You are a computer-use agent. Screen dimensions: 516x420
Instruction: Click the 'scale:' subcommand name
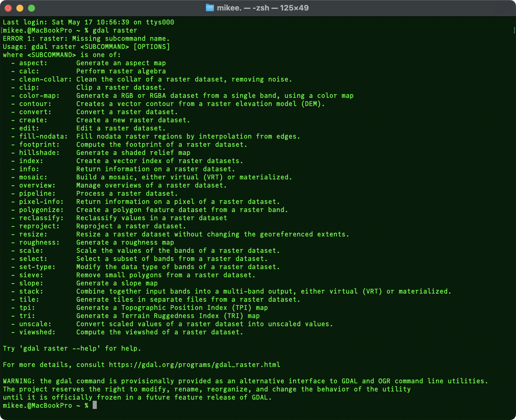(x=31, y=250)
